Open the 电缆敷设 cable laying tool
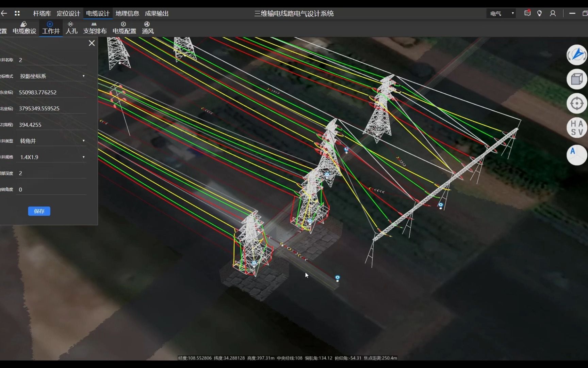The height and width of the screenshot is (368, 588). (24, 28)
